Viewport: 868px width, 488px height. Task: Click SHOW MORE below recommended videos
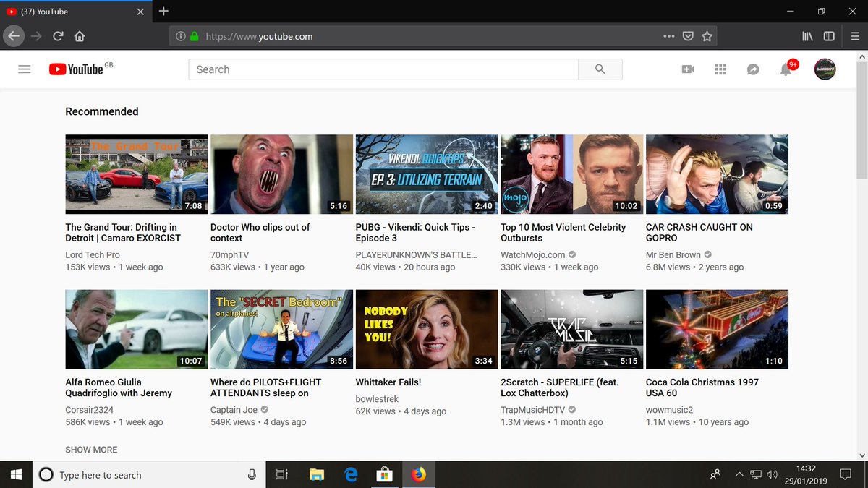91,450
